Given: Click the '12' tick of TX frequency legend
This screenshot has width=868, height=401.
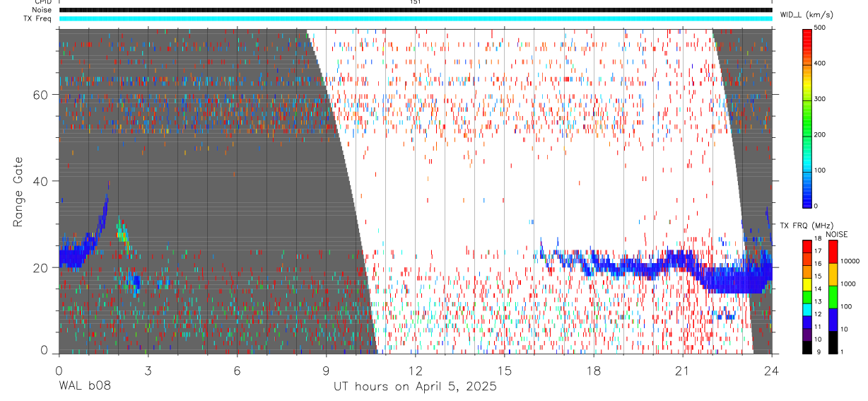Looking at the screenshot, I should pos(818,315).
